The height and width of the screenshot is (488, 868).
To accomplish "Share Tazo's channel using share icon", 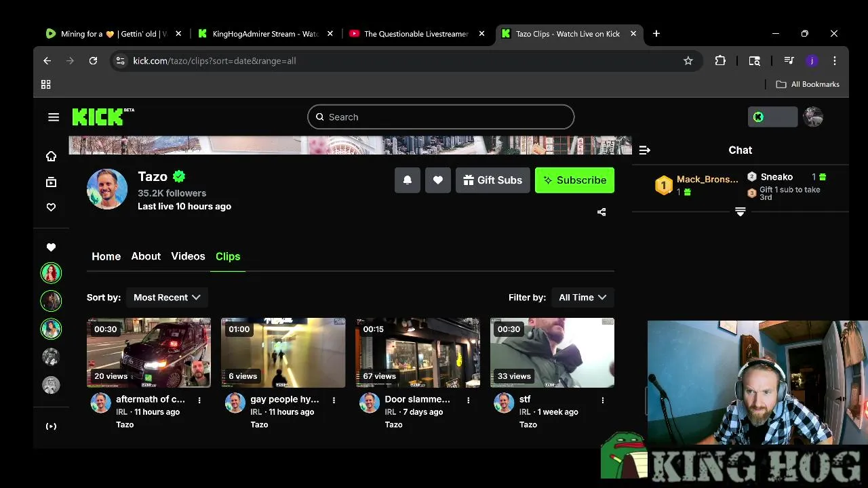I will 601,212.
